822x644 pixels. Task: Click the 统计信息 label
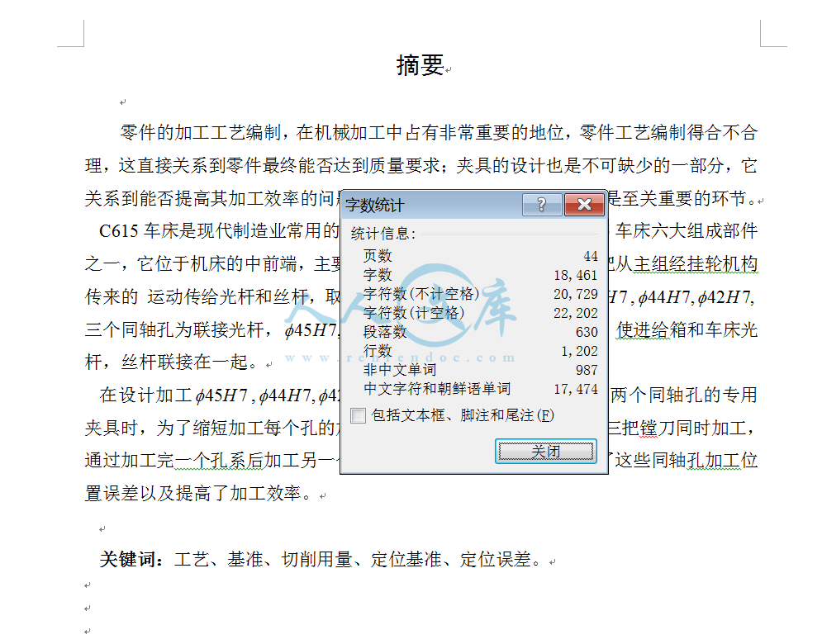pos(383,234)
